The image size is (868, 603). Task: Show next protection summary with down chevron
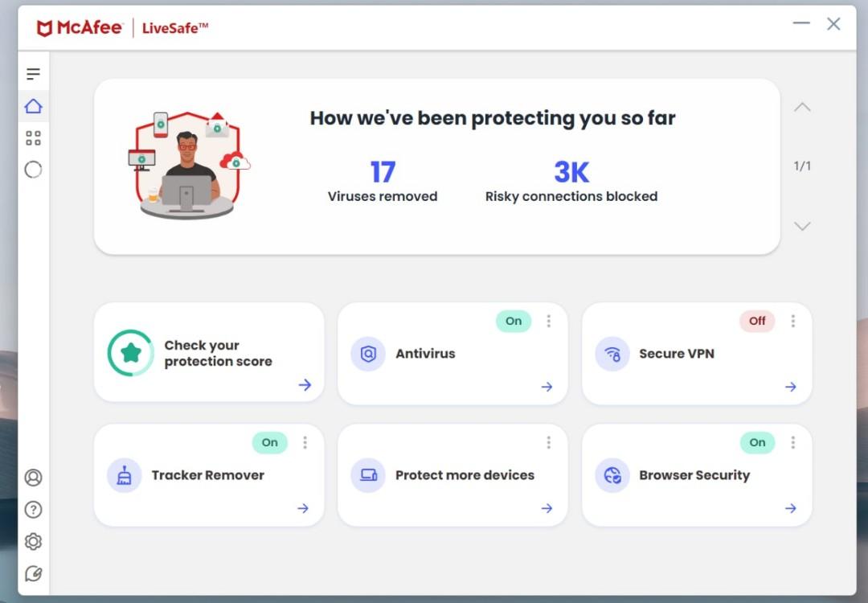(802, 226)
